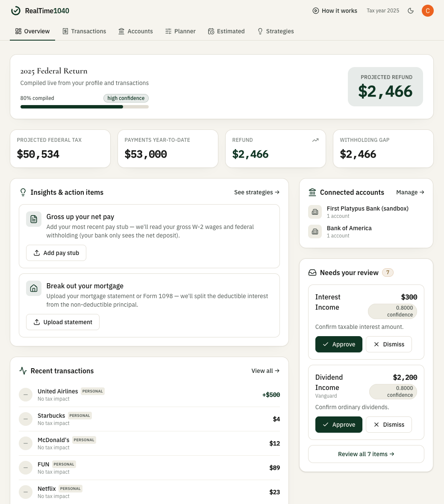
Task: Click First Platypus Bank building icon
Action: [315, 212]
